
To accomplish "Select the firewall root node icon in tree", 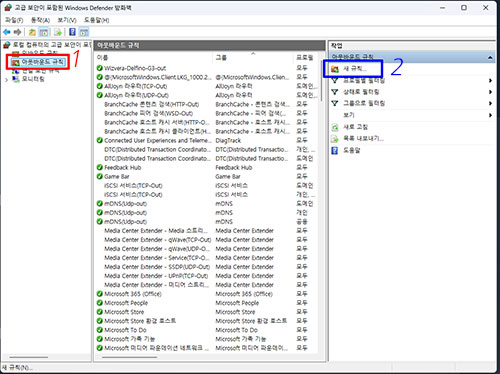I will [7, 45].
